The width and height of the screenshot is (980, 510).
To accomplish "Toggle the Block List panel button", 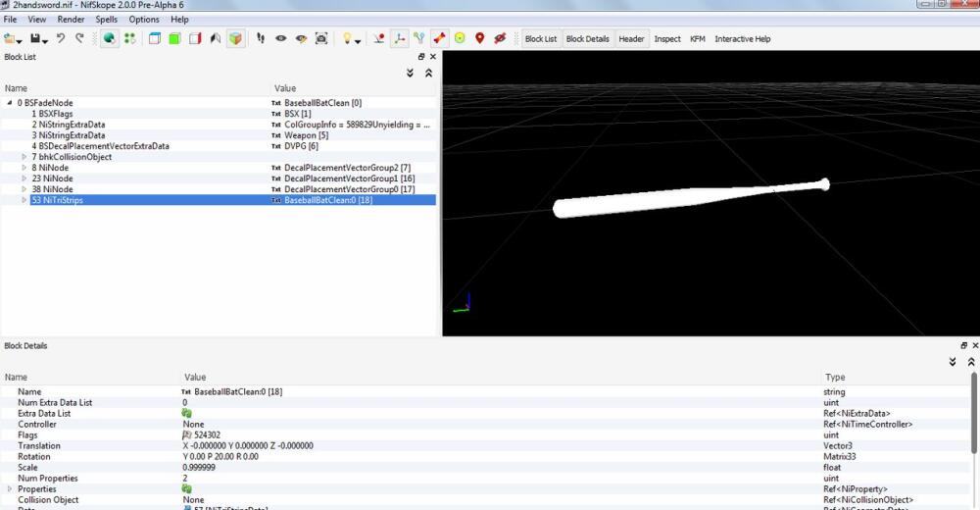I will click(541, 39).
